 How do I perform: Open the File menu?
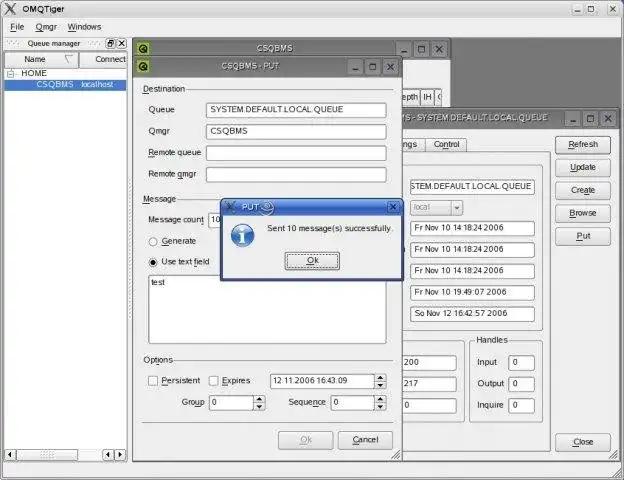point(17,27)
